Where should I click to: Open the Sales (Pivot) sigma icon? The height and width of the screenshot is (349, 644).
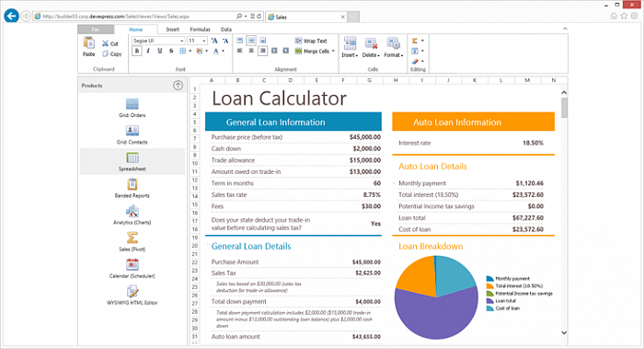point(132,238)
